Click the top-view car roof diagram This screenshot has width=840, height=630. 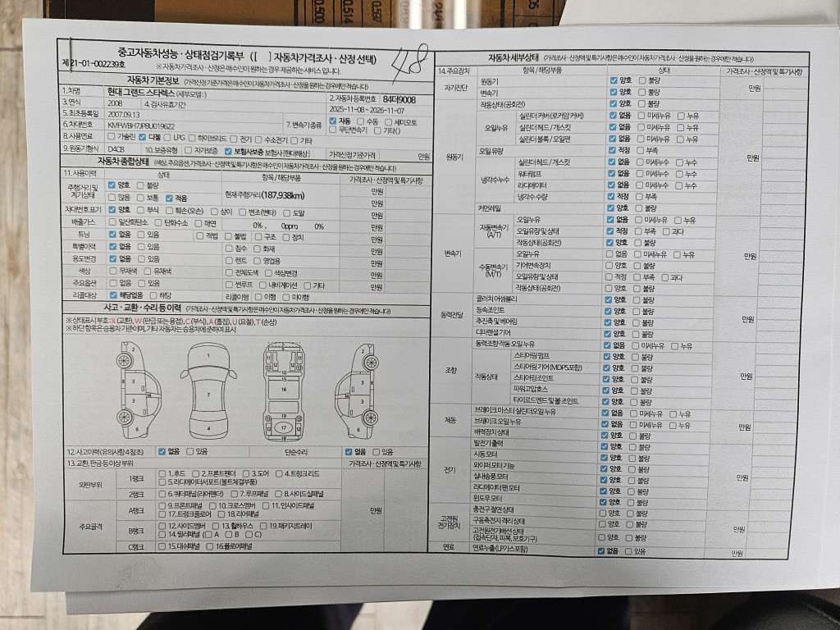[x=209, y=388]
